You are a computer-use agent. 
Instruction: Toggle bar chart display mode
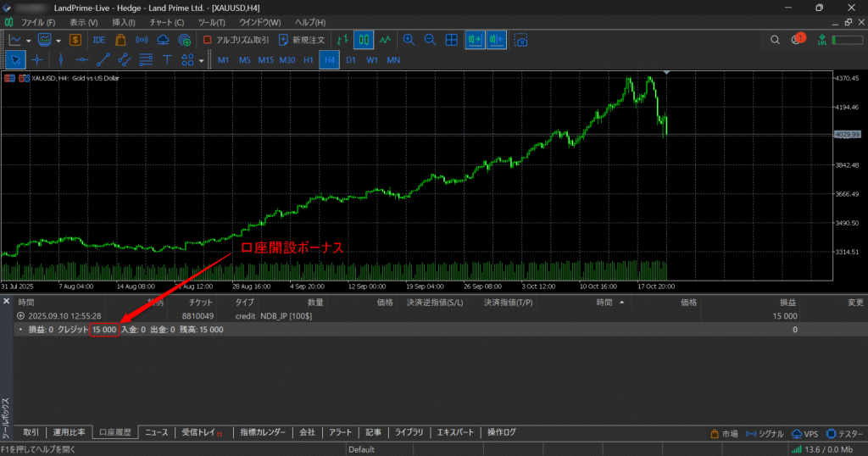[x=342, y=40]
